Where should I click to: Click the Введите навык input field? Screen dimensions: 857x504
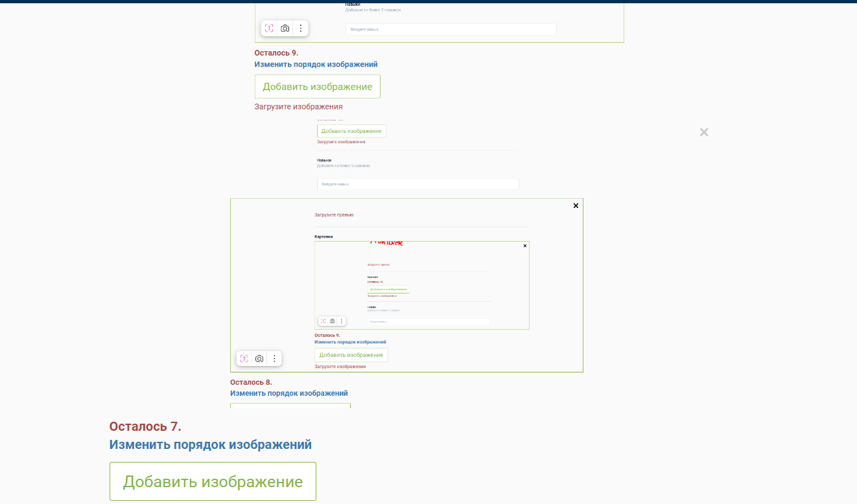coord(450,29)
